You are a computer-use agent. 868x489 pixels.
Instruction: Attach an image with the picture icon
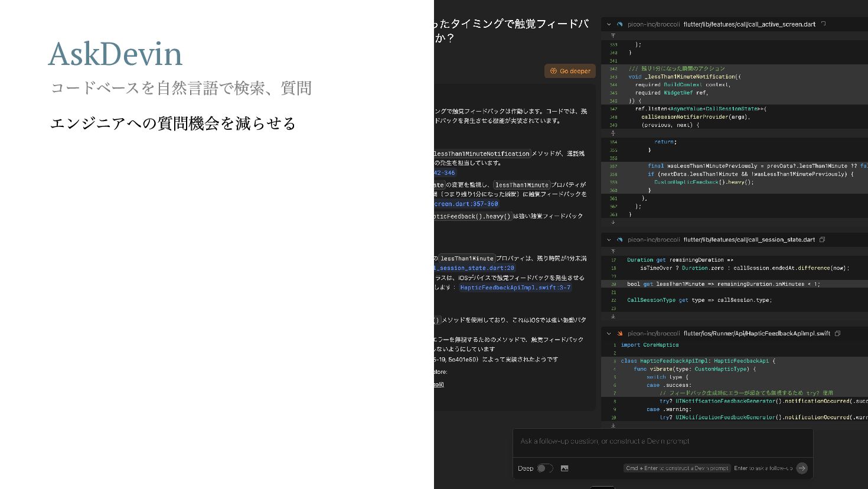tap(564, 468)
